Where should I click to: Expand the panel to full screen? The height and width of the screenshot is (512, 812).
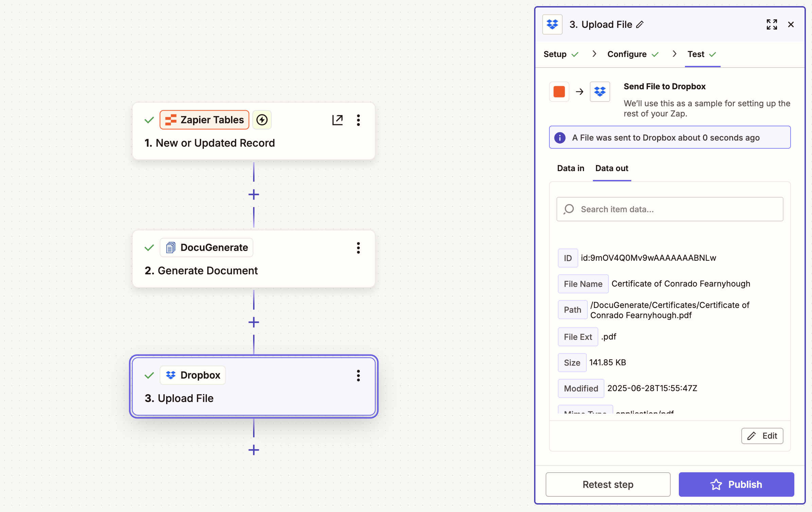[772, 24]
